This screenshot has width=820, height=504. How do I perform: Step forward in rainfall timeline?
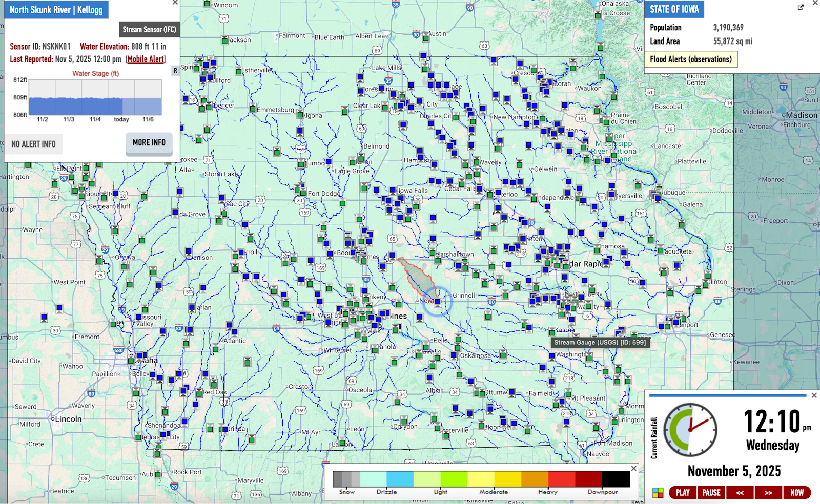[x=768, y=493]
